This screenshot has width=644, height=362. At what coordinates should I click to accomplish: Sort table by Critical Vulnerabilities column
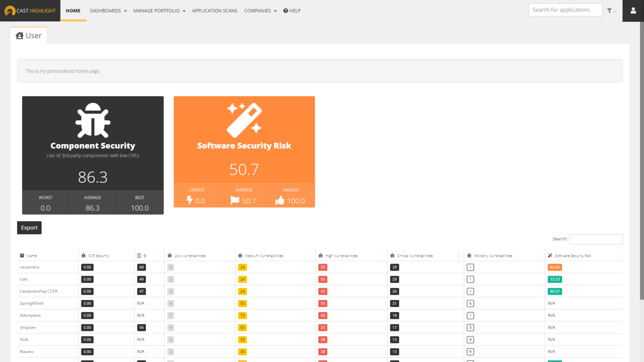coord(415,256)
